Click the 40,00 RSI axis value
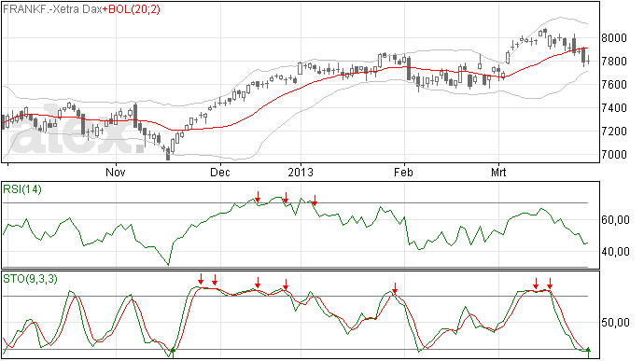This screenshot has width=644, height=361. point(615,251)
